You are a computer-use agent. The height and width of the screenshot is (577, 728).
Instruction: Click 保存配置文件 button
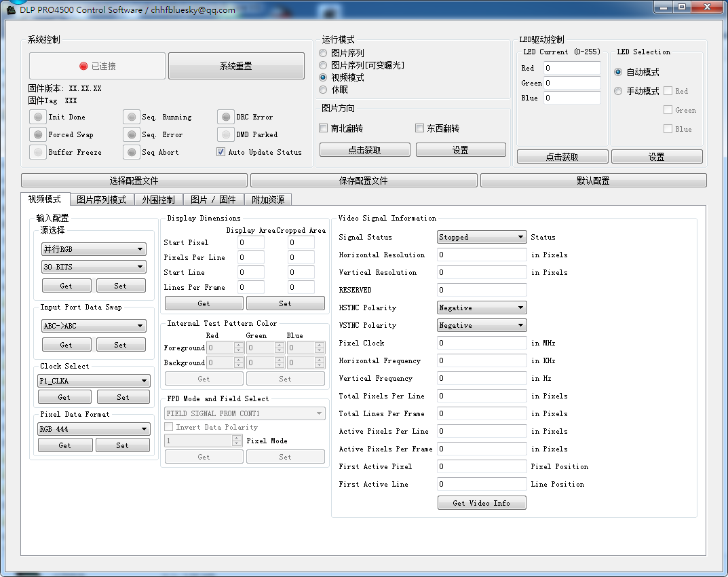click(364, 181)
